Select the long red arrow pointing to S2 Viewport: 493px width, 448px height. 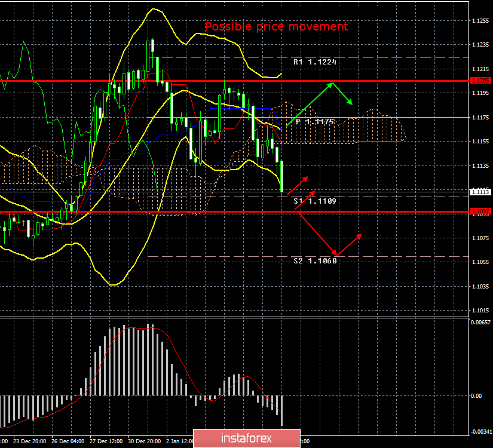316,234
